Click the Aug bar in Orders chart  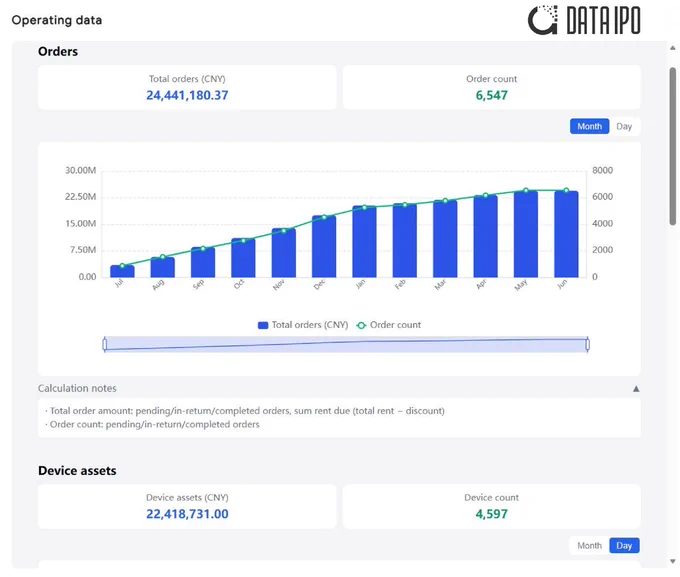tap(163, 267)
